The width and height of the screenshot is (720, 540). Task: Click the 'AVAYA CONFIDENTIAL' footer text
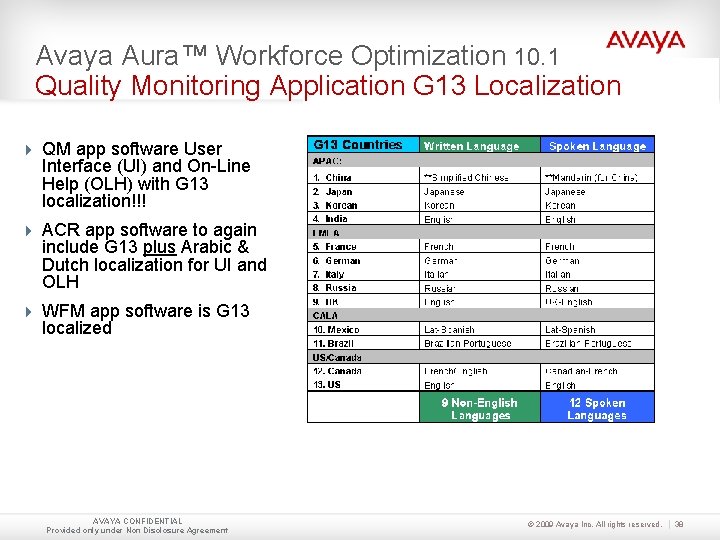[137, 521]
